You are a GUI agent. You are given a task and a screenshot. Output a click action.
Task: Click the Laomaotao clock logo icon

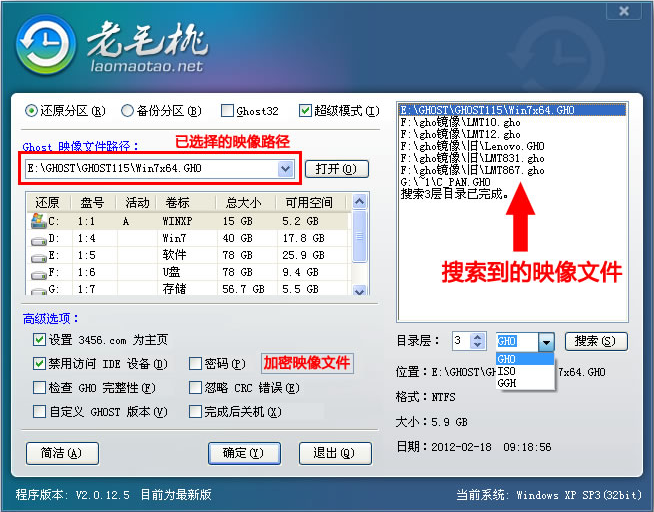coord(46,45)
